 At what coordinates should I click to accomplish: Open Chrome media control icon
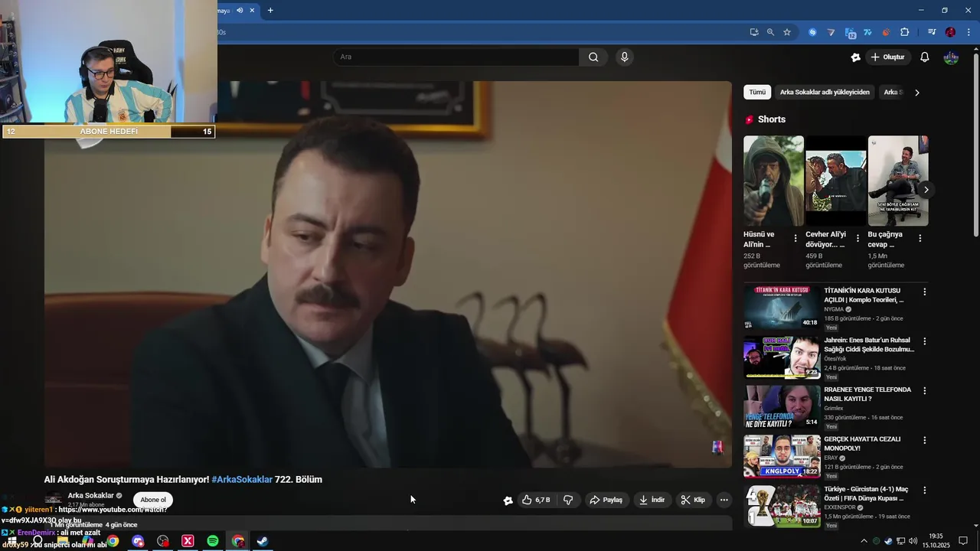tap(932, 32)
